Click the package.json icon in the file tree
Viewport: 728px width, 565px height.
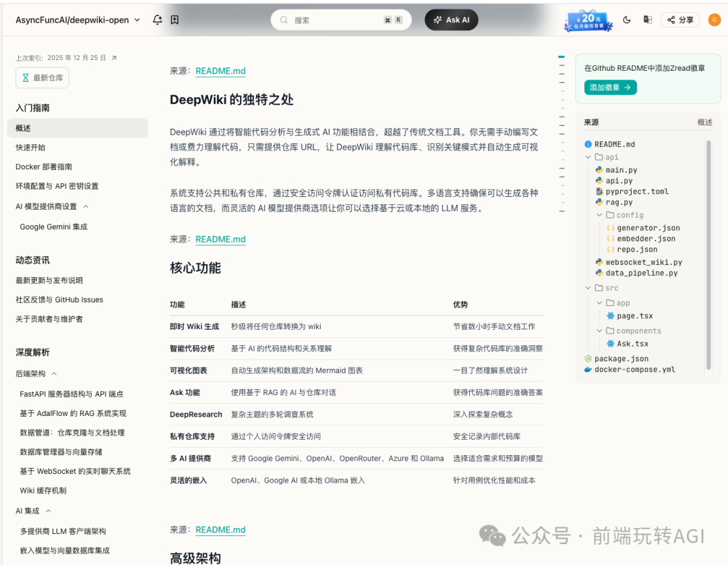pyautogui.click(x=589, y=358)
